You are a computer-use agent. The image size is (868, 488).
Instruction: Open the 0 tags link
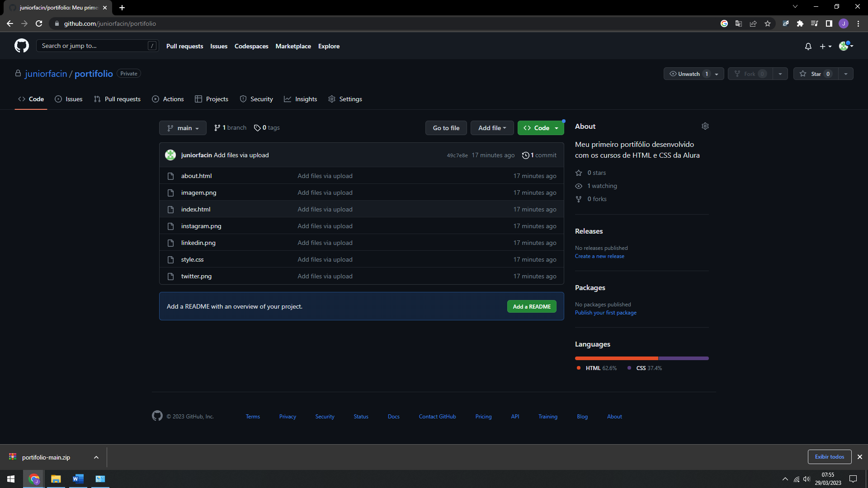[267, 128]
